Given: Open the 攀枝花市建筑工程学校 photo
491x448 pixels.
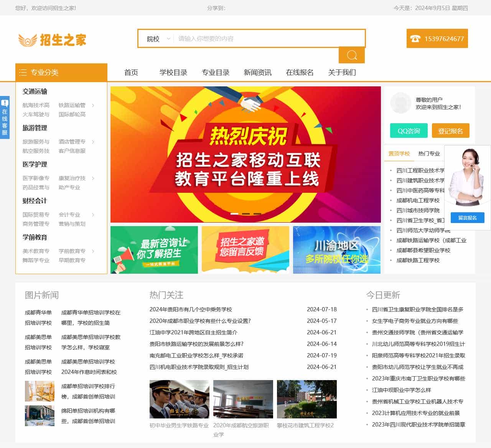Looking at the screenshot, I should click(x=307, y=399).
